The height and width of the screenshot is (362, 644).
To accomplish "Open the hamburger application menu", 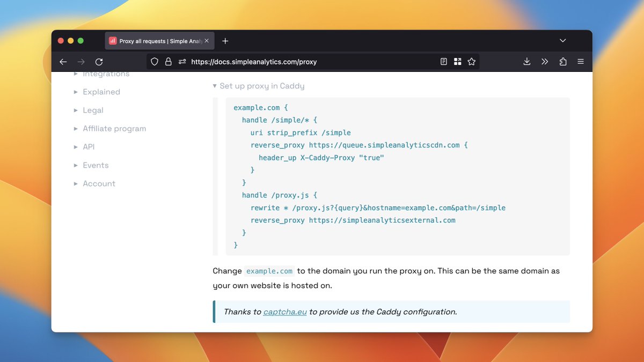I will coord(581,62).
